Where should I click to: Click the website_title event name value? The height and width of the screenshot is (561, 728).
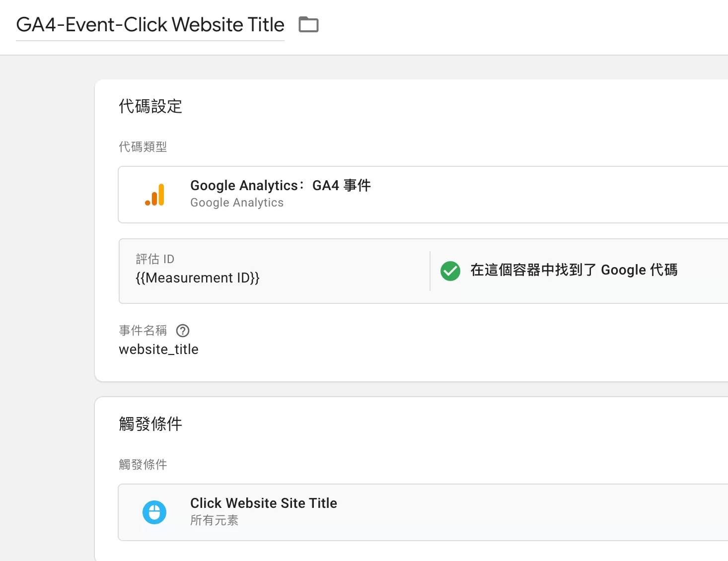point(158,350)
